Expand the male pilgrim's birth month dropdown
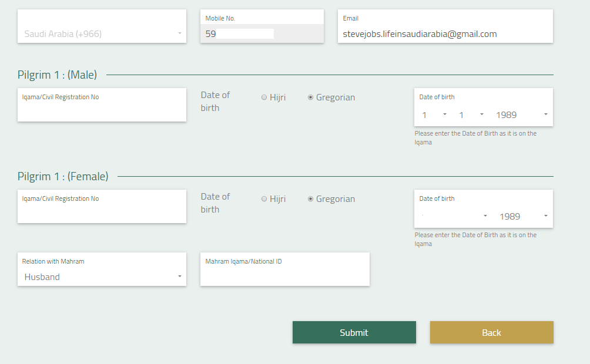 click(471, 115)
